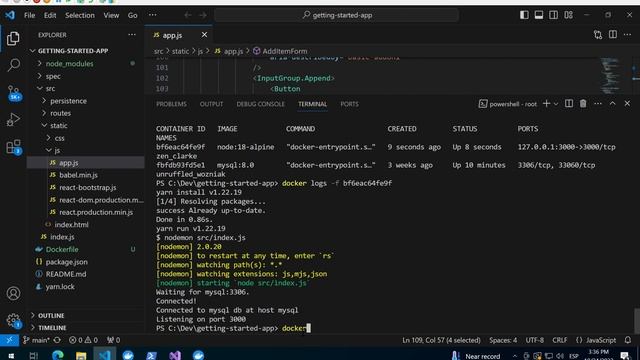Click the Open Changes icon in editor toolbar
The image size is (640, 360).
tap(598, 35)
